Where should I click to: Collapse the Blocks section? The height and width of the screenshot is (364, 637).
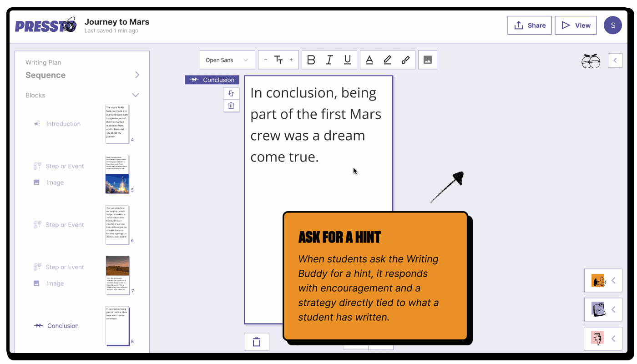pos(135,96)
